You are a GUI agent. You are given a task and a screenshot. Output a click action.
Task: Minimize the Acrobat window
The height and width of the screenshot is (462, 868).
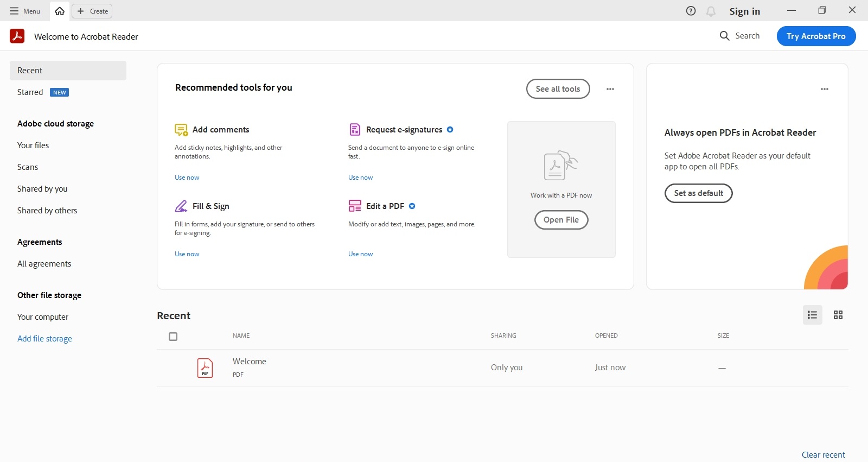click(x=792, y=10)
